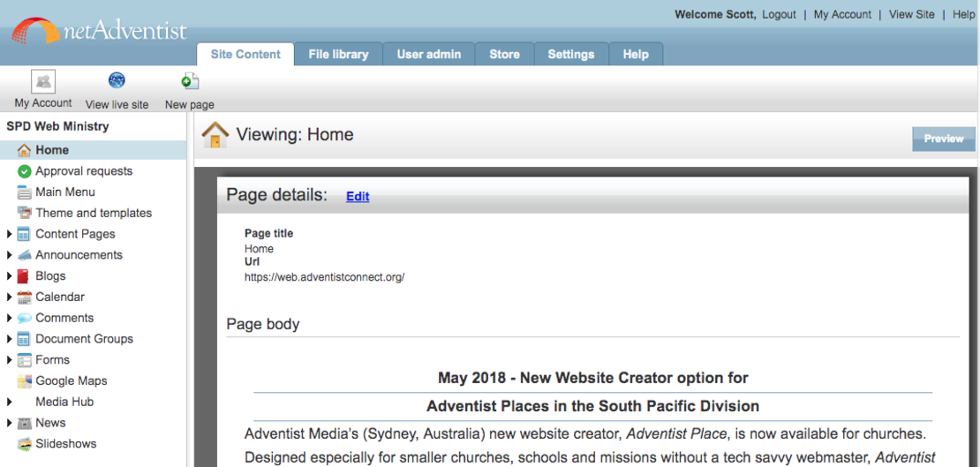The width and height of the screenshot is (980, 467).
Task: Click the https://web.adventistconnect.org/ URL text
Action: click(x=324, y=277)
